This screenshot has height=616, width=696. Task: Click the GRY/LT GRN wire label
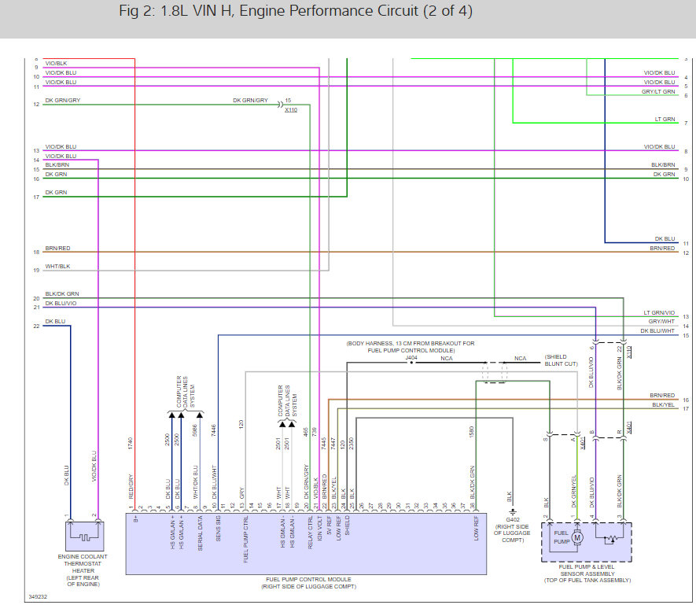(x=658, y=91)
